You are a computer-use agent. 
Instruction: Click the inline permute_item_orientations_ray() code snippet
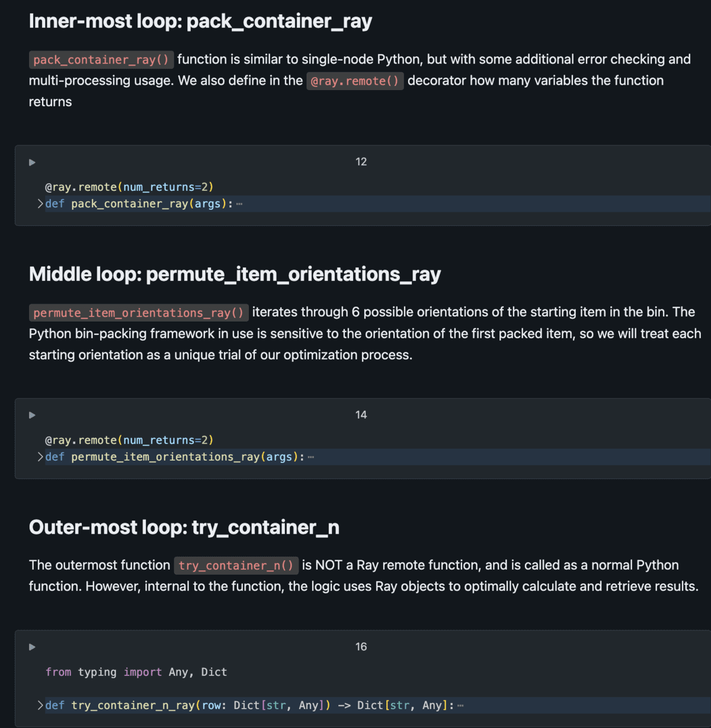point(139,313)
